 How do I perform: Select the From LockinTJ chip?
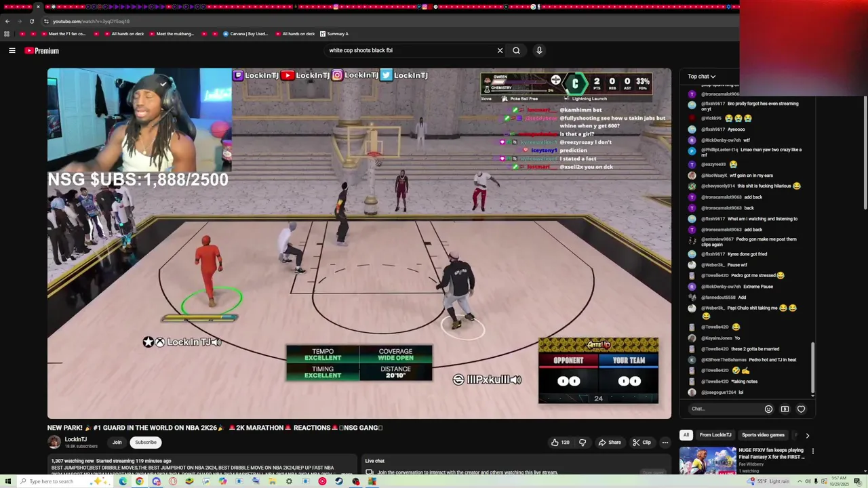pos(715,435)
